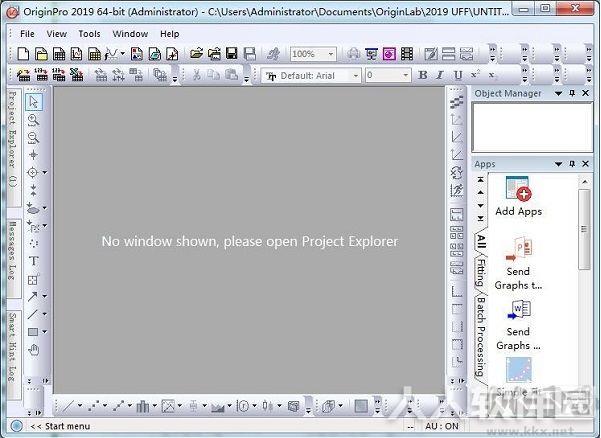Open the Default: Arial font dropdown
Image resolution: width=601 pixels, height=438 pixels.
click(356, 75)
